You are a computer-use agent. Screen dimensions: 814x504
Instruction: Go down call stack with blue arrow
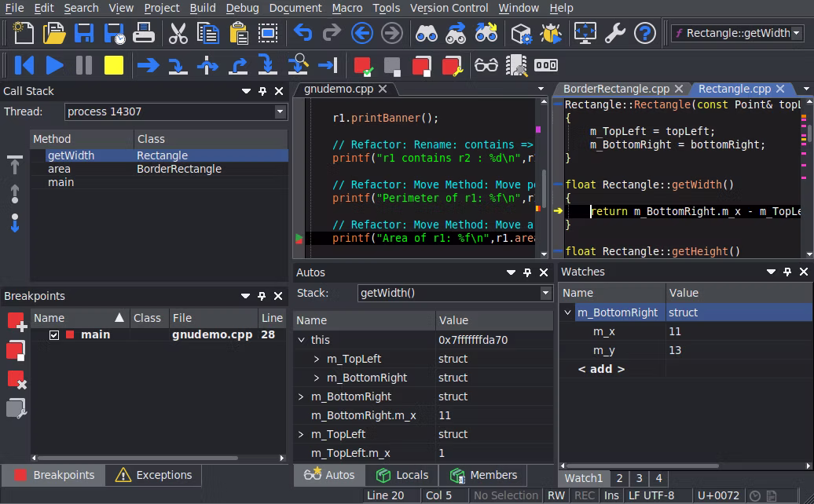tap(14, 223)
